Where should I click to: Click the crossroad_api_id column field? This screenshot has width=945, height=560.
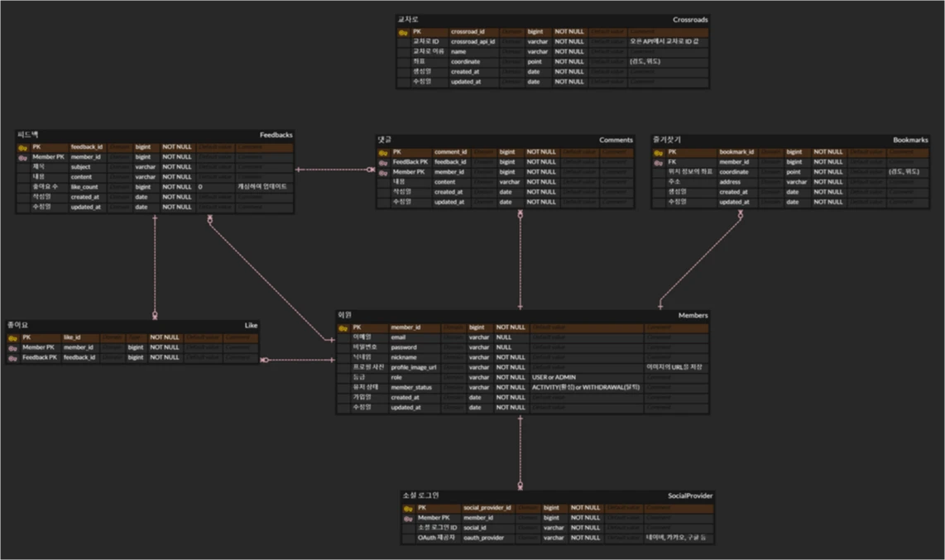pos(472,41)
